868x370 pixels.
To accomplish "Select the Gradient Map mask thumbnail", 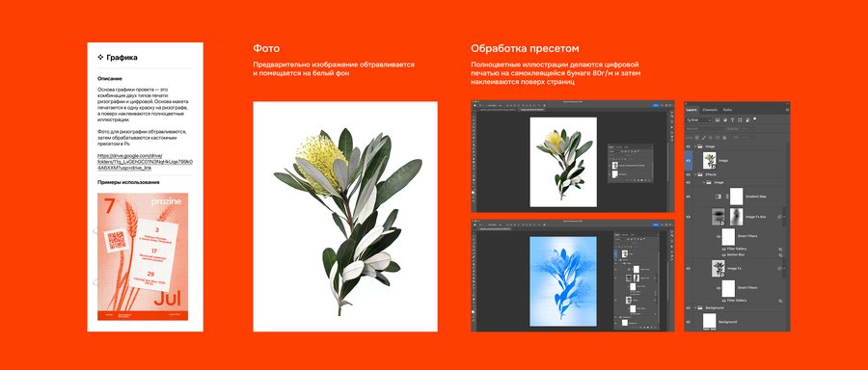I will pos(736,197).
